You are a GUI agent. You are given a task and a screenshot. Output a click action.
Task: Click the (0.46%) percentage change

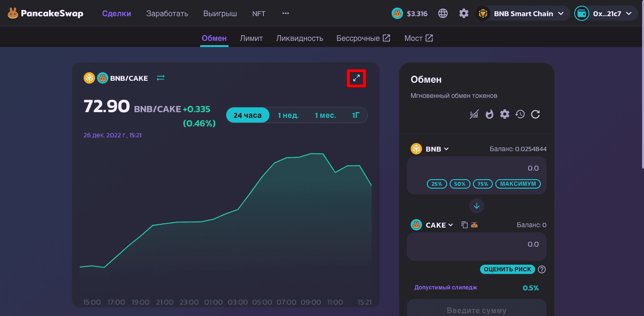(x=199, y=124)
